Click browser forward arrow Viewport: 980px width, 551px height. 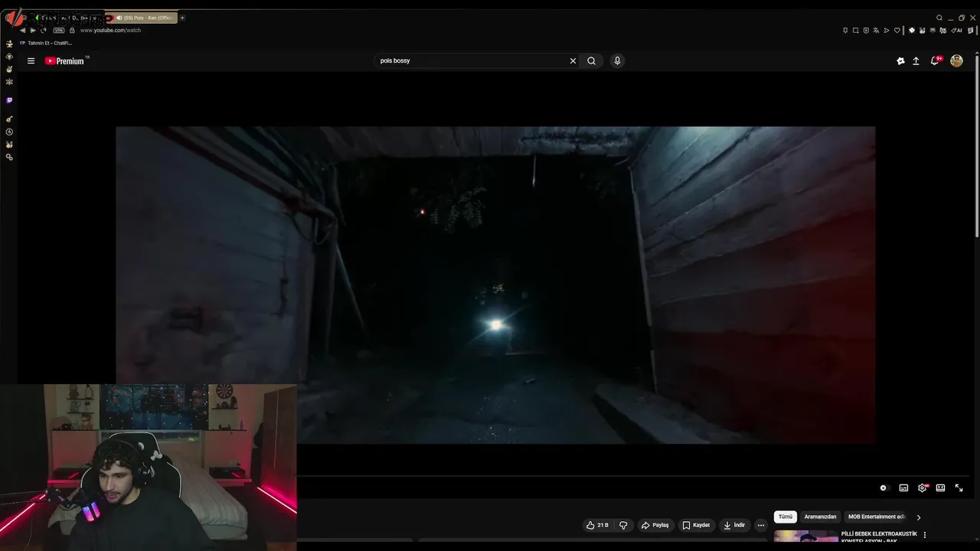tap(33, 30)
